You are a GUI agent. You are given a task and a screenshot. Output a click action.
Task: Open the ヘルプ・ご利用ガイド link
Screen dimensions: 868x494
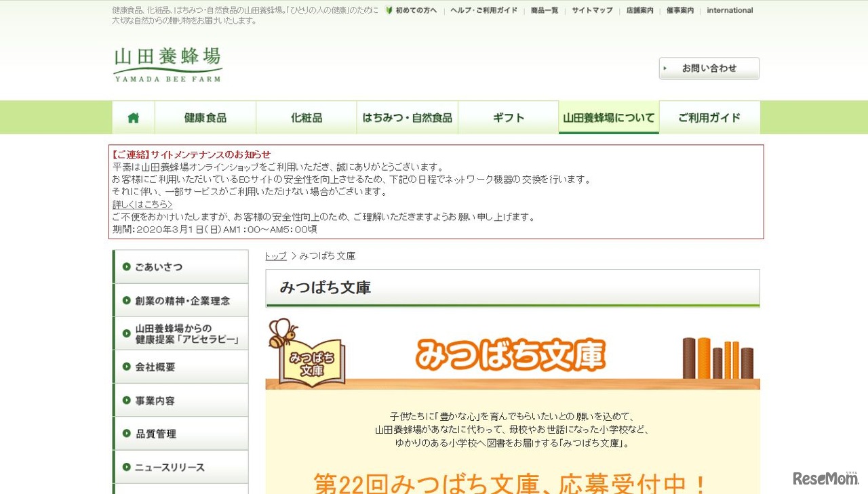click(x=484, y=10)
